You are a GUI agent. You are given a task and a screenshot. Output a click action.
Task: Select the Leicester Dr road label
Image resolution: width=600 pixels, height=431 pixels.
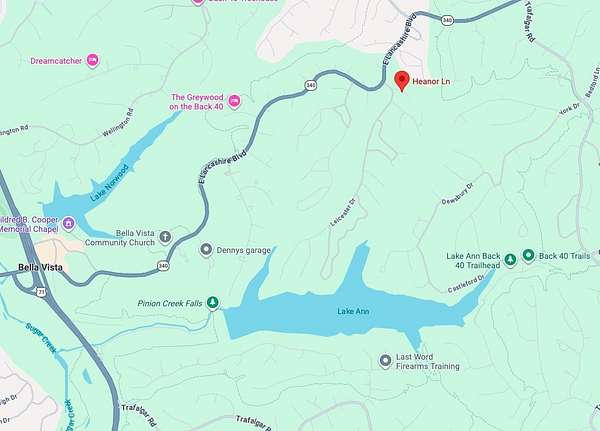coord(343,213)
